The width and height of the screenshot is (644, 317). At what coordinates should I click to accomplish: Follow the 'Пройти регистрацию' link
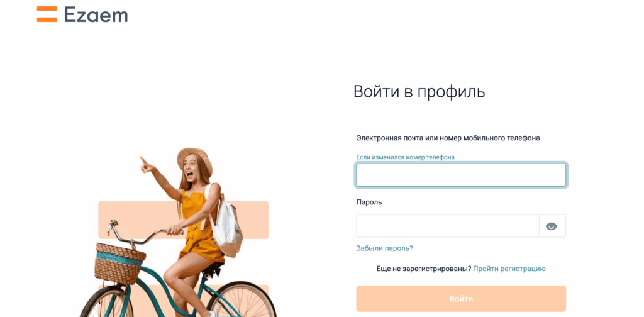[x=509, y=269]
